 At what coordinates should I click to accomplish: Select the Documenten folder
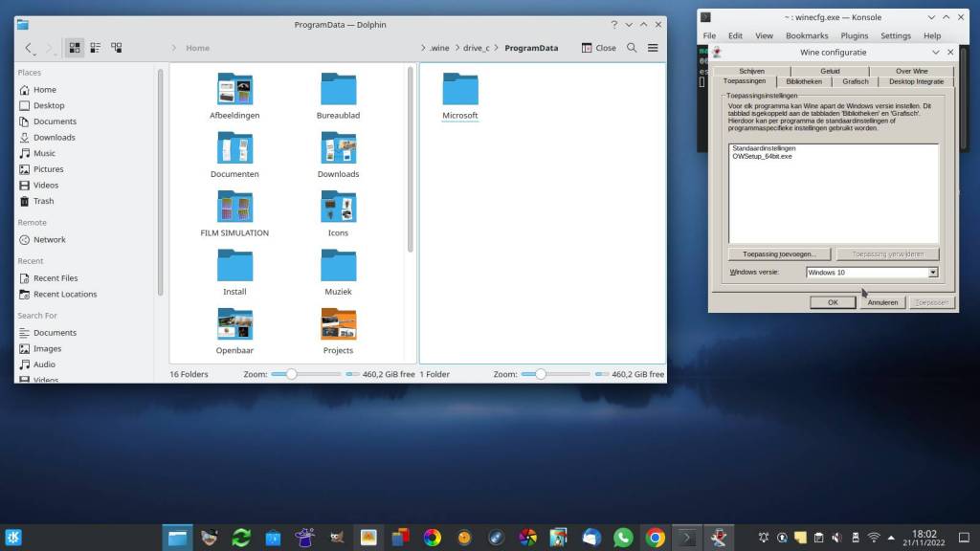(x=234, y=154)
